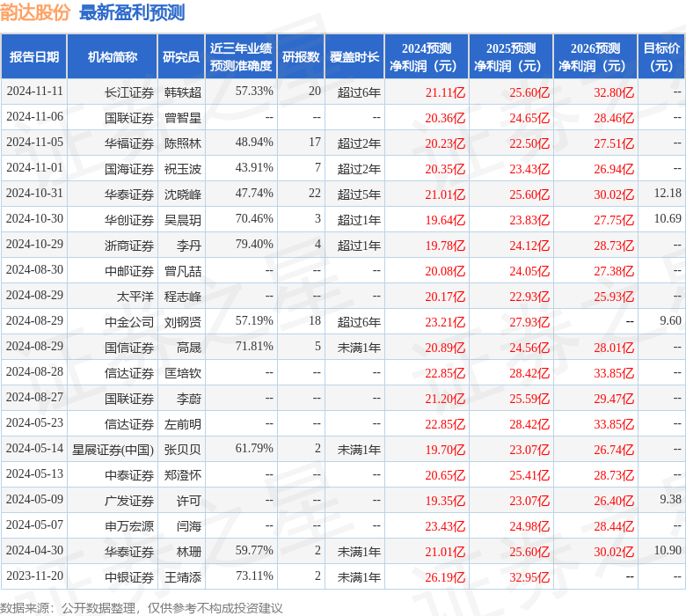
Task: Click researcher name 王靖添
Action: [183, 577]
